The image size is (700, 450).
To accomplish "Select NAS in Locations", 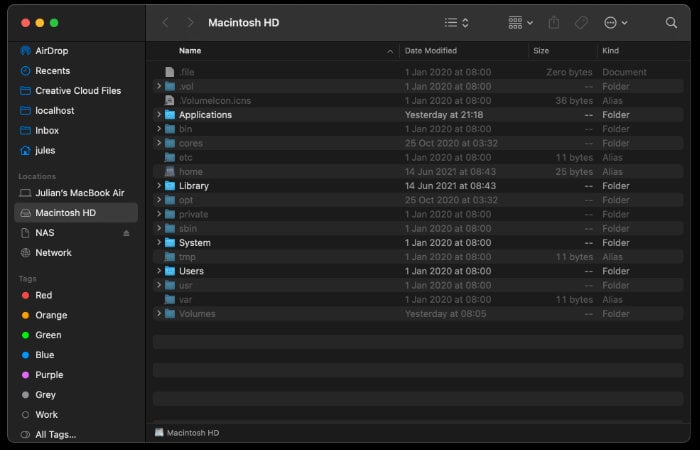I will (76, 233).
